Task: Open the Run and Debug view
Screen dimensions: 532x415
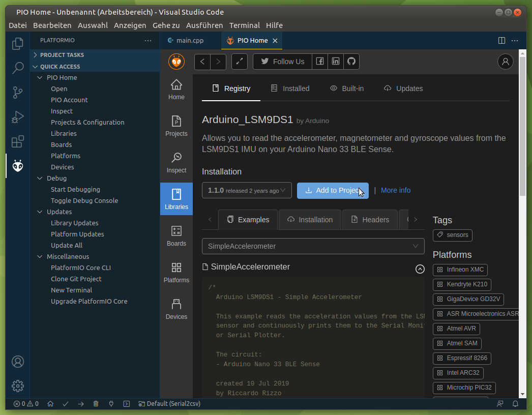Action: [x=18, y=117]
